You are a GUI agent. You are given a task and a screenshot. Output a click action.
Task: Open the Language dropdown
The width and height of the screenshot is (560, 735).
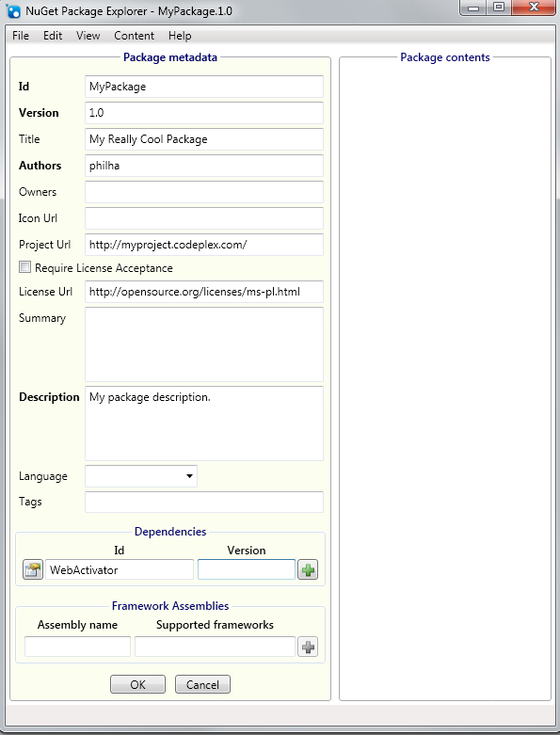pyautogui.click(x=140, y=476)
